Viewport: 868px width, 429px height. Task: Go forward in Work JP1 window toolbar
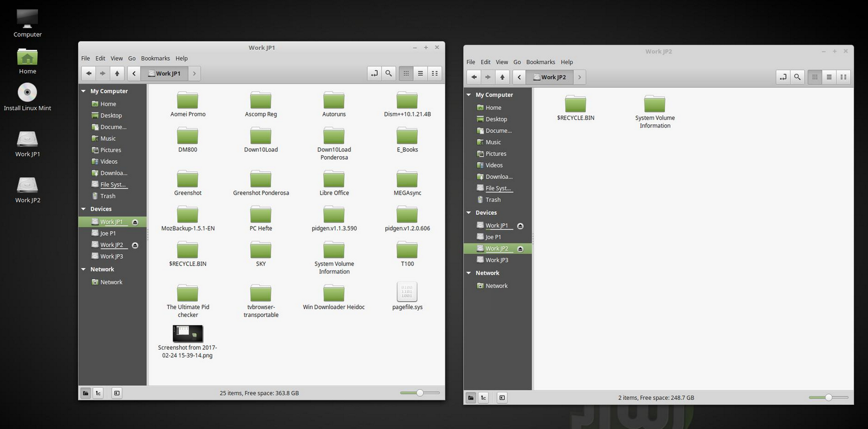[103, 74]
